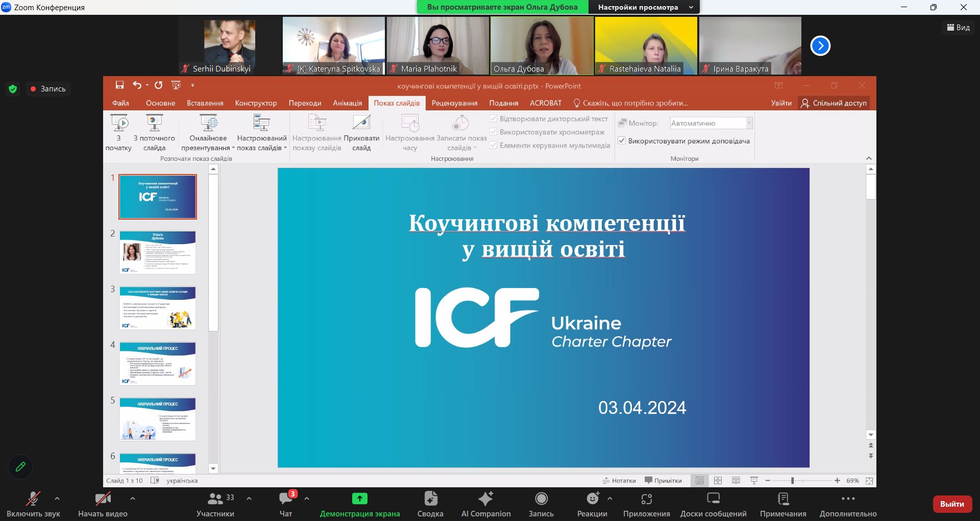Open Zoom Notes
Viewport: 980px width, 521px height.
click(x=783, y=504)
